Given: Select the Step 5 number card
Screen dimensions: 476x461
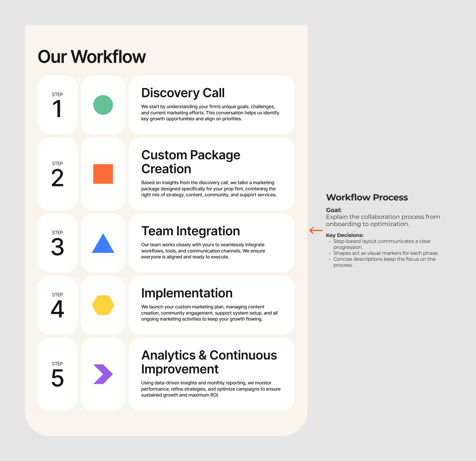Looking at the screenshot, I should click(57, 374).
